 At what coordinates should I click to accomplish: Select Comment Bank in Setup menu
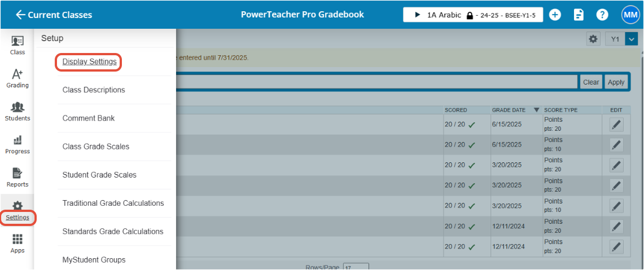89,118
